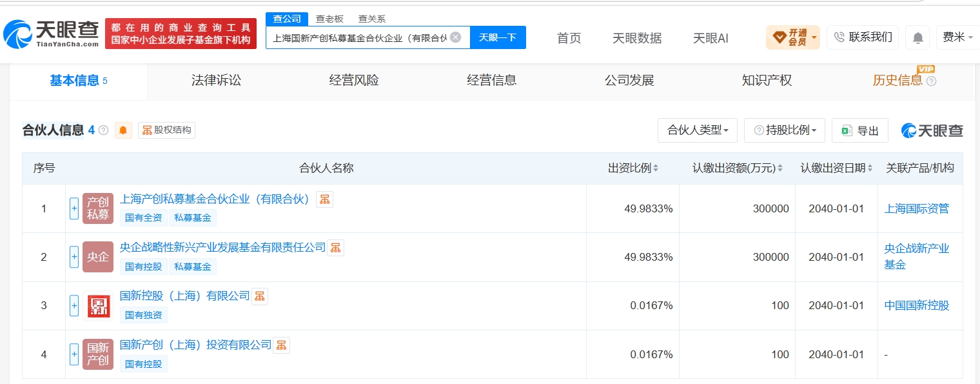980x384 pixels.
Task: Click the 国有控股 tag under 国新产创
Action: 144,364
